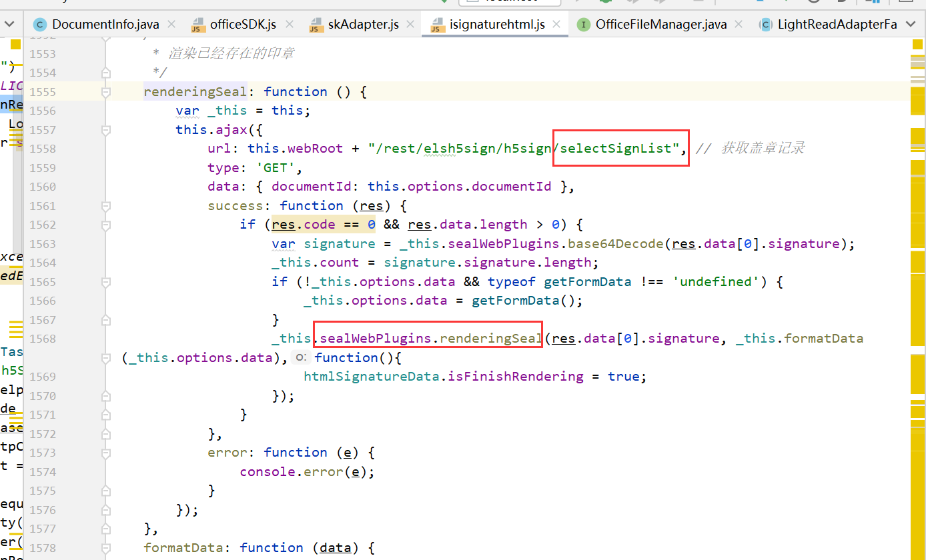Click the comment fold end marker at line 1554
This screenshot has height=560, width=926.
[x=105, y=72]
